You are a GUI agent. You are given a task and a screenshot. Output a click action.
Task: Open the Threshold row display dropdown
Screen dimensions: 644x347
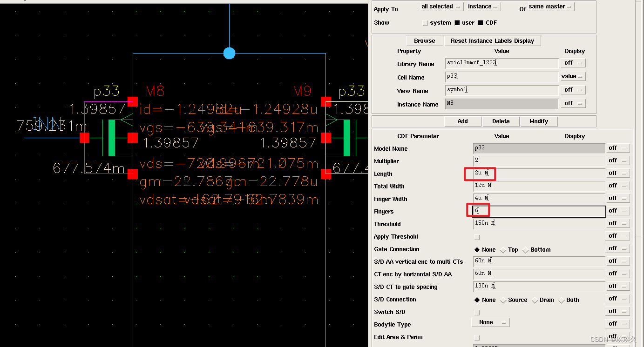pyautogui.click(x=618, y=223)
